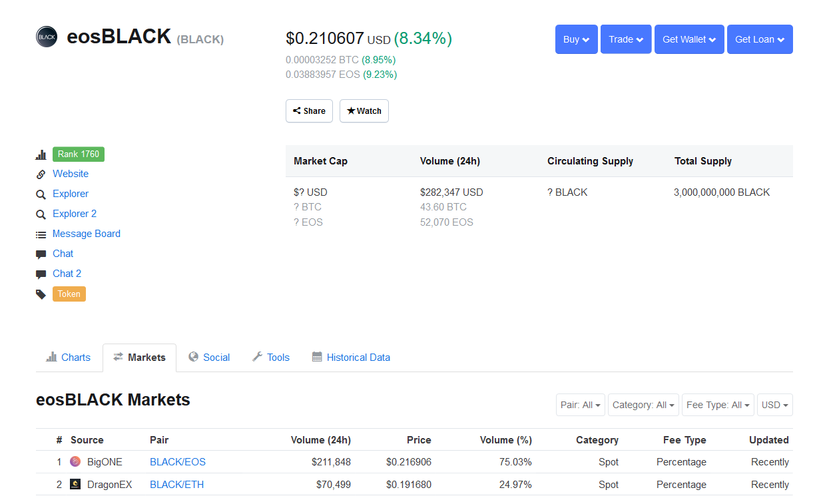The width and height of the screenshot is (821, 504).
Task: Open the Chat 2 link
Action: point(67,274)
